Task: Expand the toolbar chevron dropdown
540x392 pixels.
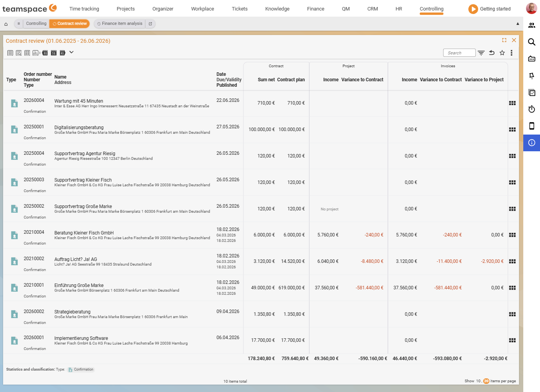Action: 72,52
